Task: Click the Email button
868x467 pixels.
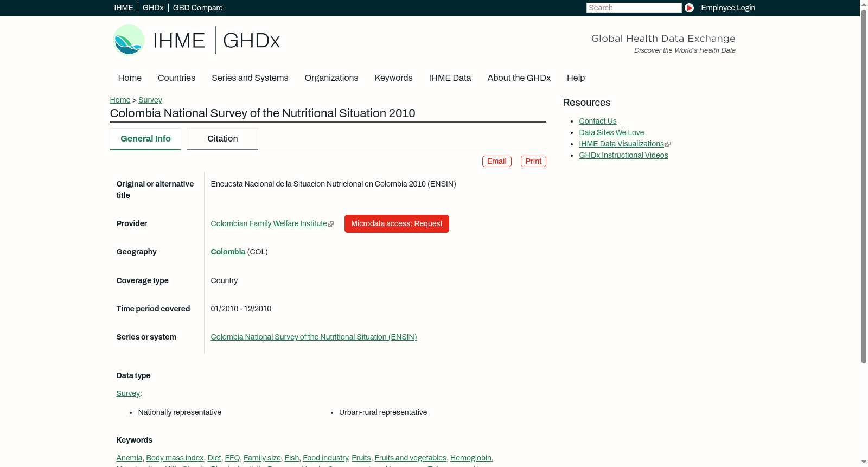Action: [497, 161]
